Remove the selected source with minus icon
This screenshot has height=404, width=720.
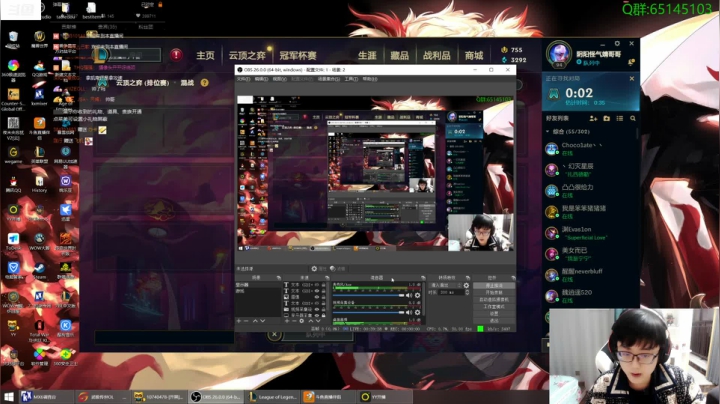point(294,320)
